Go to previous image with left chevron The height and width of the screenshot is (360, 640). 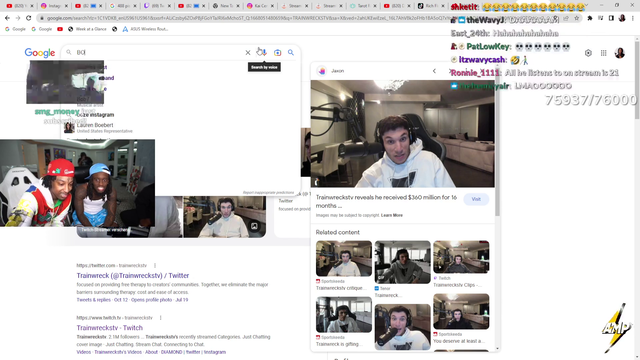434,71
